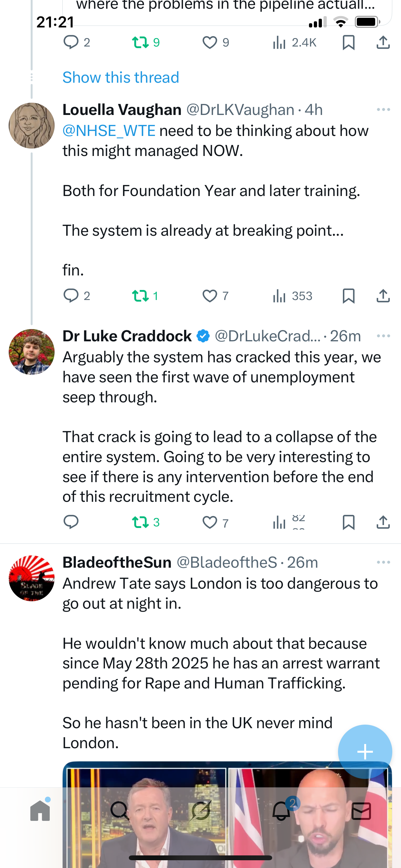Viewport: 401px width, 868px height.
Task: Tap Show this thread link
Action: point(121,77)
